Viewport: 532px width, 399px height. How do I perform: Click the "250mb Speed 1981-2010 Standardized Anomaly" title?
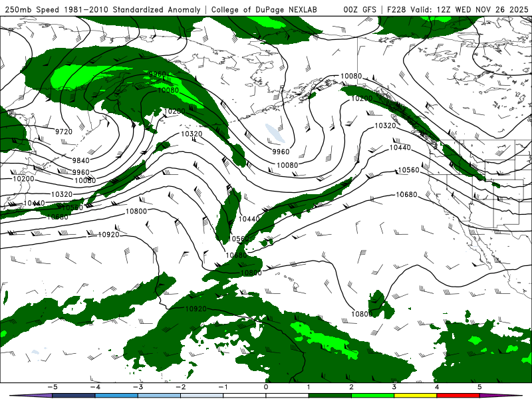pos(102,9)
